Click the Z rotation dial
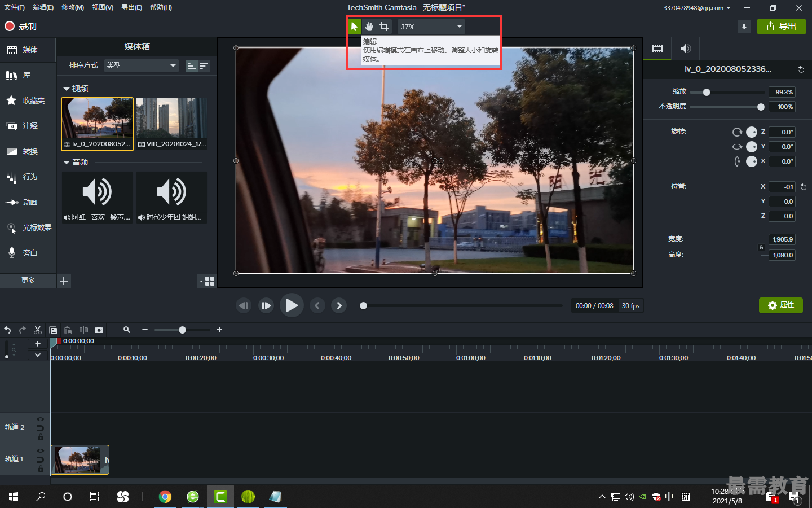This screenshot has width=812, height=508. click(x=752, y=132)
